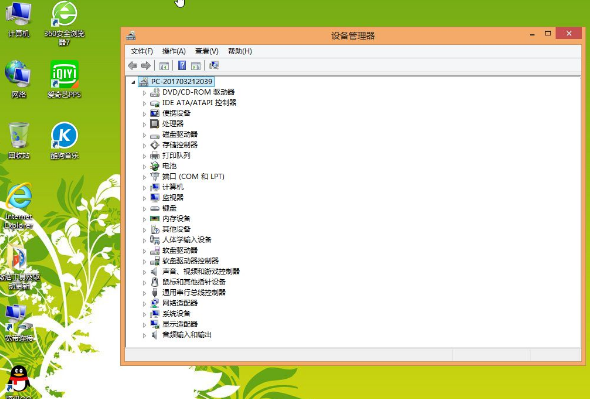Click the Show/Hide Action Pane toolbar icon
Screen dimensions: 590x399
(x=196, y=65)
